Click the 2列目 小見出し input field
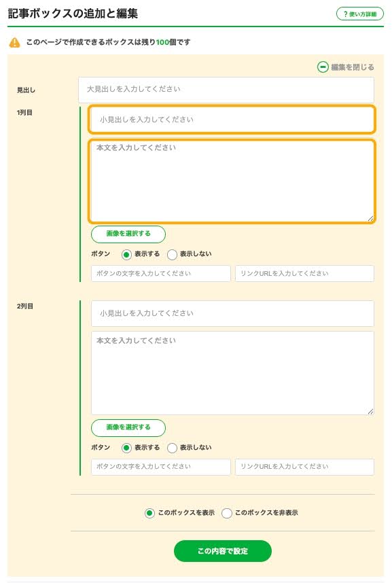Viewport: 392px width, 583px height. tap(232, 313)
